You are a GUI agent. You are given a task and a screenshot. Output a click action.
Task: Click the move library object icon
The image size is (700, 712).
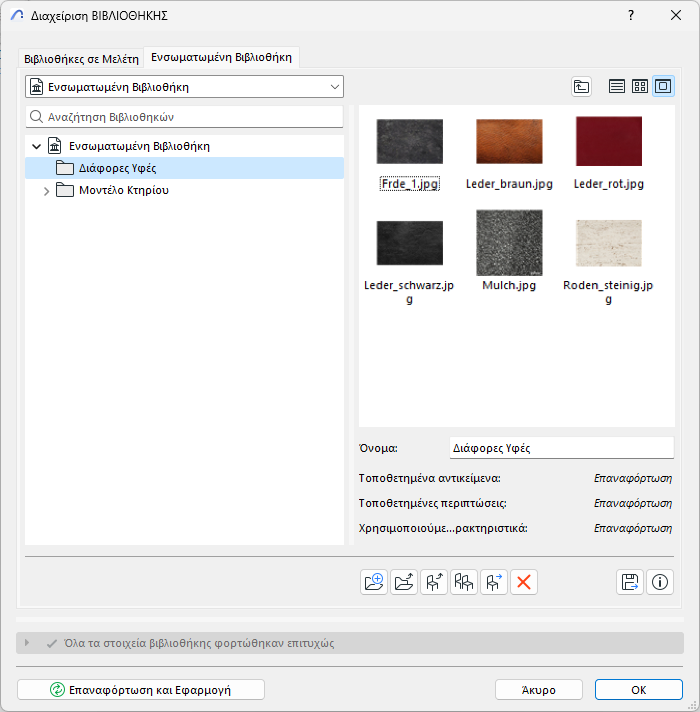(x=493, y=582)
